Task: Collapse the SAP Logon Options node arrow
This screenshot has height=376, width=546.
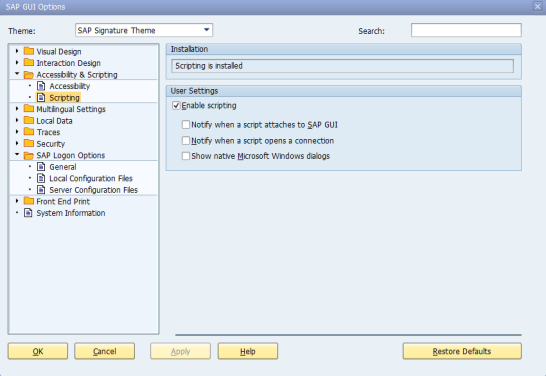Action: [x=17, y=154]
